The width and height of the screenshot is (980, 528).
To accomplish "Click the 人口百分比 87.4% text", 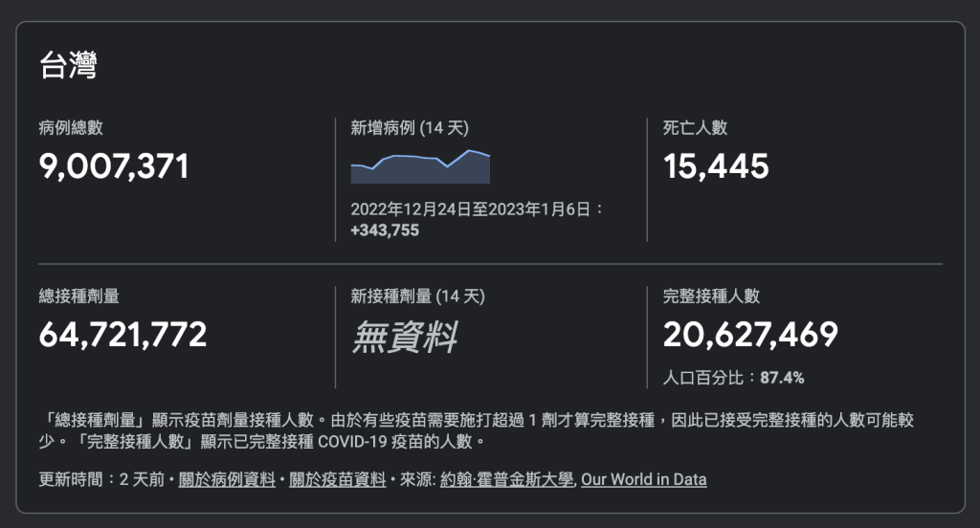I will coord(733,378).
